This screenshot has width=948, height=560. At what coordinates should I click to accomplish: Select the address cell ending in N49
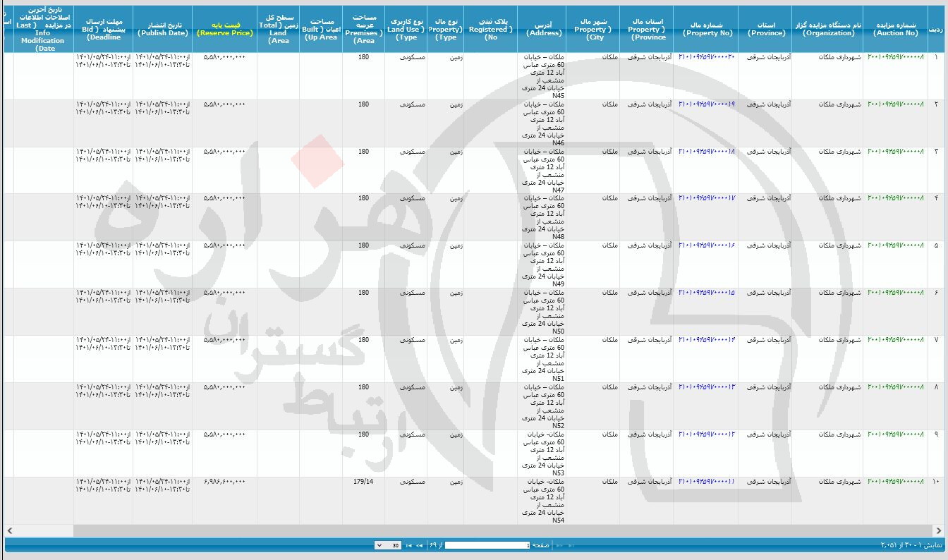(x=542, y=264)
